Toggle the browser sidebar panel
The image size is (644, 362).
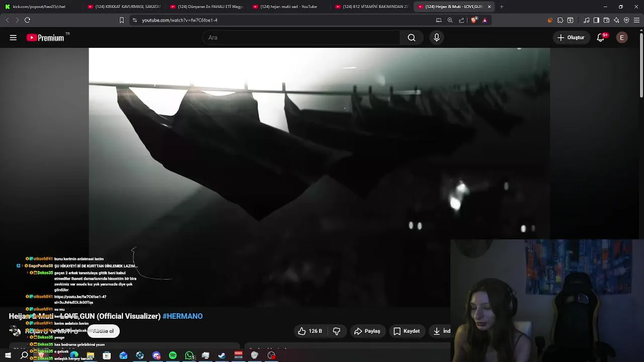coord(596,20)
